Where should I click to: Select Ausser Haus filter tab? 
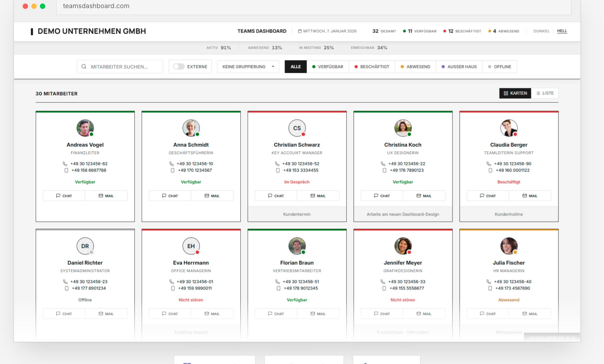pyautogui.click(x=459, y=67)
